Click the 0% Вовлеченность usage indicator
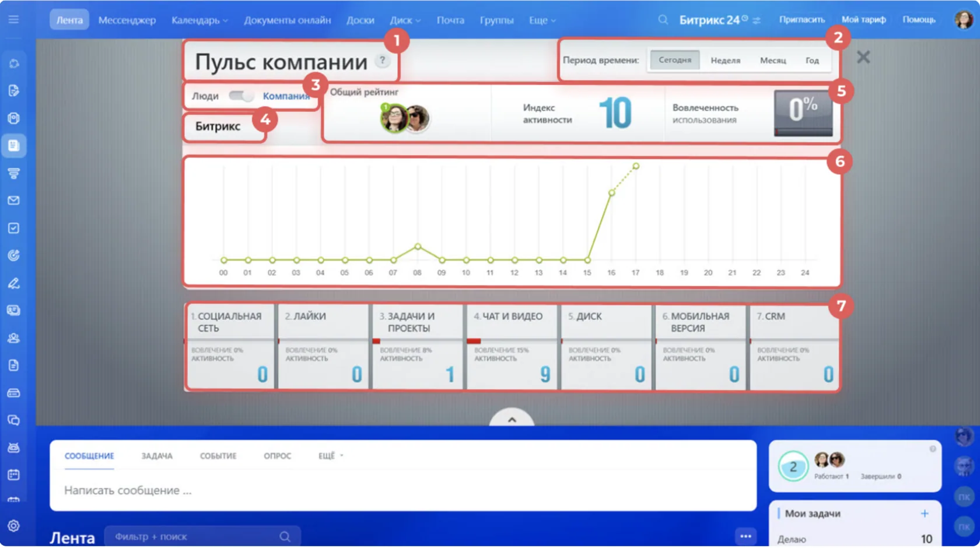 pos(803,113)
